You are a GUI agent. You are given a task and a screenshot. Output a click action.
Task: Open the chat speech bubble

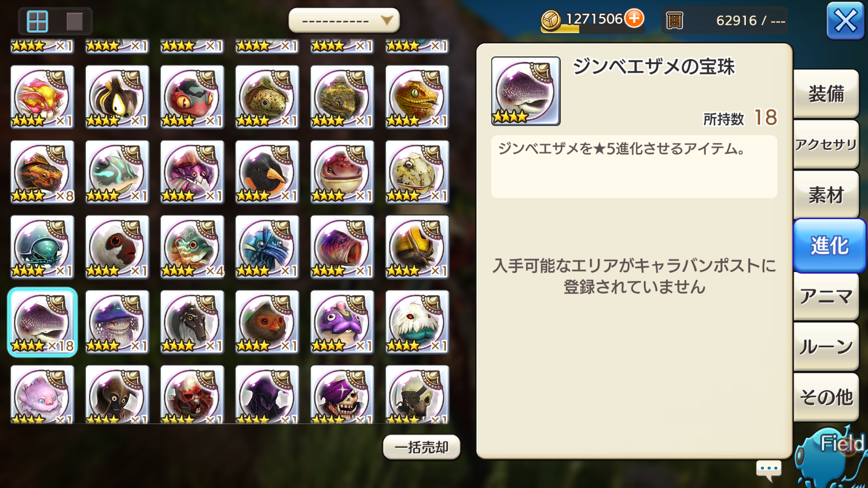[x=768, y=470]
